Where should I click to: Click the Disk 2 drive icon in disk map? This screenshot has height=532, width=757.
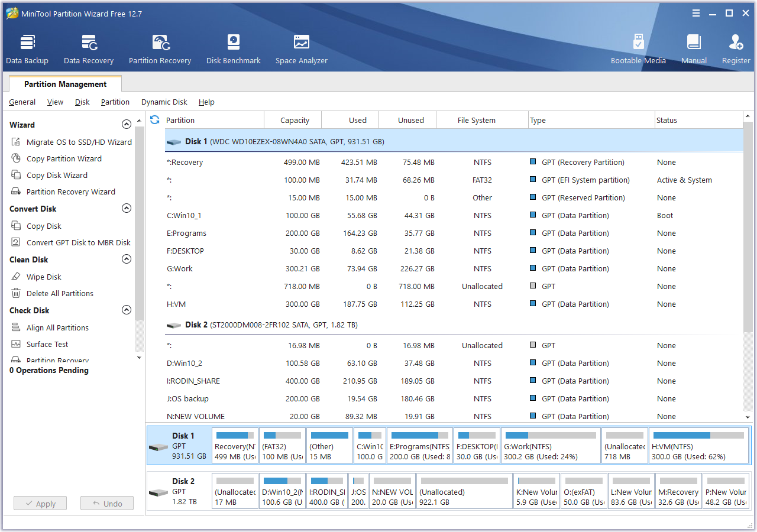coord(158,492)
